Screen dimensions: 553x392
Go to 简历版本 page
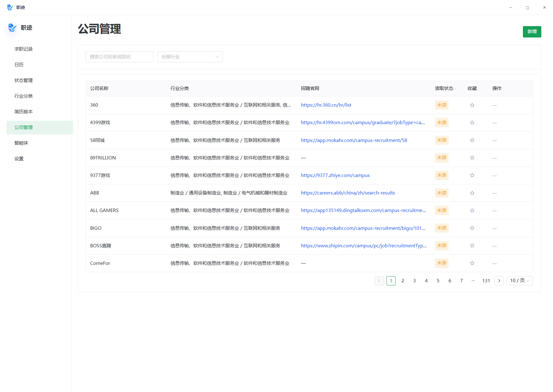point(40,112)
